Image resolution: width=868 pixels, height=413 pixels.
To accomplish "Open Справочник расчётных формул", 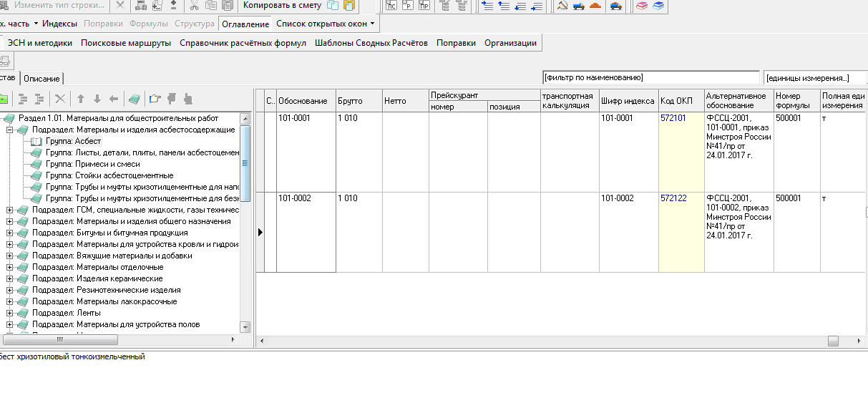I will coord(243,43).
